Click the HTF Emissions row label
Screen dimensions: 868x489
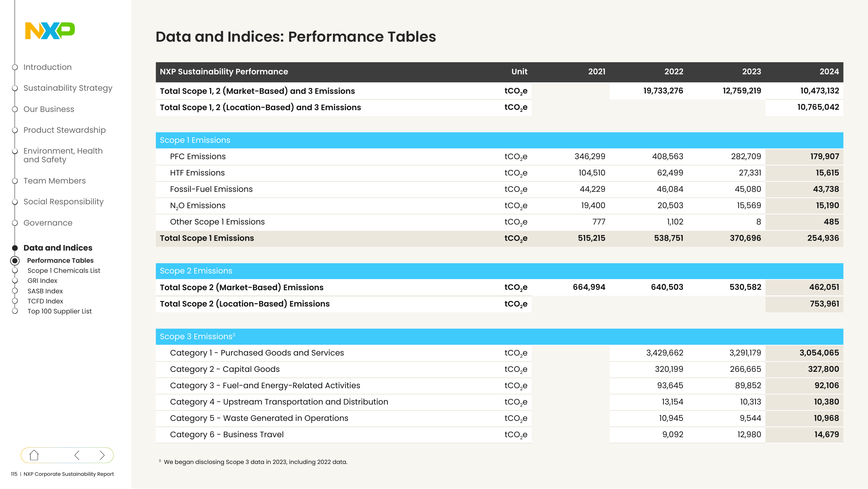tap(197, 173)
